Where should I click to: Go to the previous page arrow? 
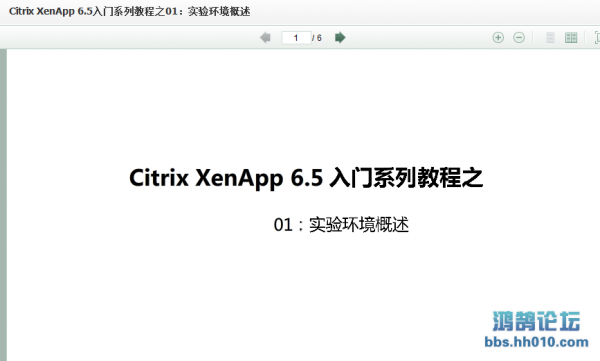click(x=265, y=38)
